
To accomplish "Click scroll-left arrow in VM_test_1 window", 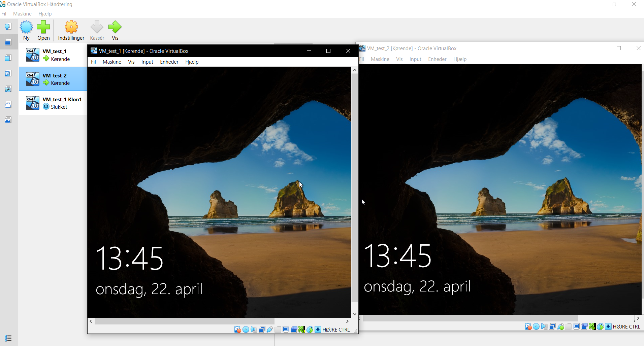I will (x=91, y=321).
